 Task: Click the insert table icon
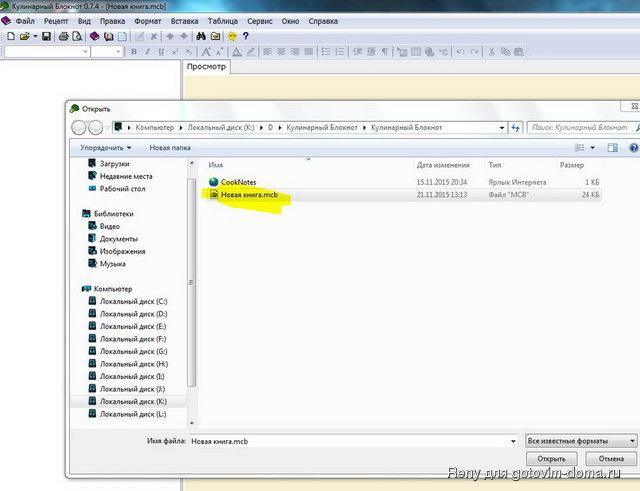click(416, 51)
